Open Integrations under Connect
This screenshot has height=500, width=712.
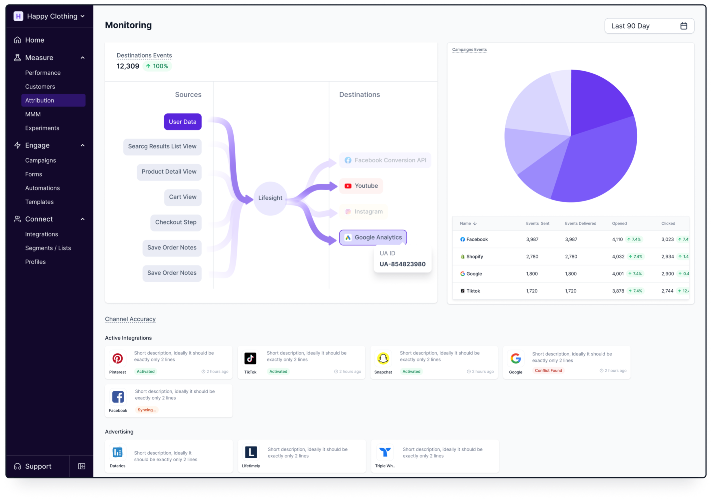41,234
